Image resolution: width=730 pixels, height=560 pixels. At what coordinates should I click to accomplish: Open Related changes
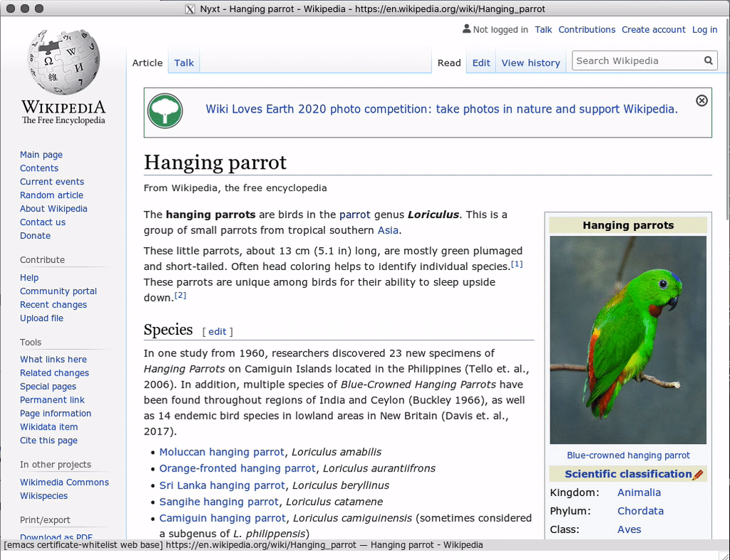(54, 373)
